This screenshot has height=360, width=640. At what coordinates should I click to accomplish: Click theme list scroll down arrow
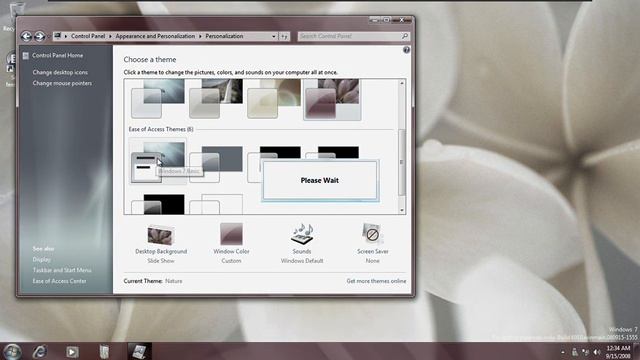(402, 210)
